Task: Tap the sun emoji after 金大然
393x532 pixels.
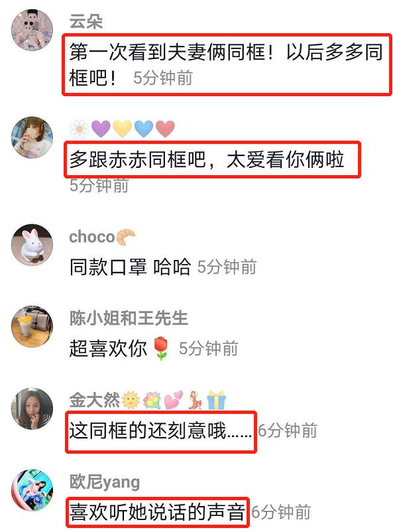Action: tap(131, 400)
